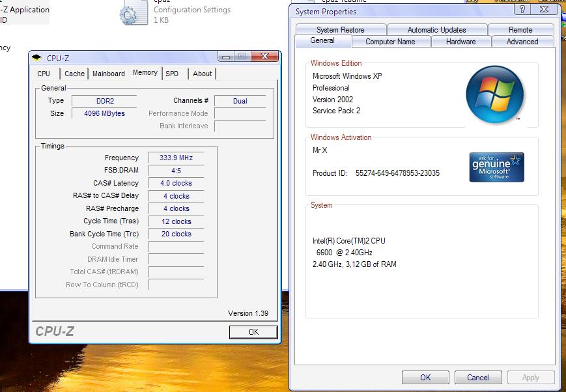Click the 'Service Pack 2' text
The image size is (566, 392).
pyautogui.click(x=337, y=111)
